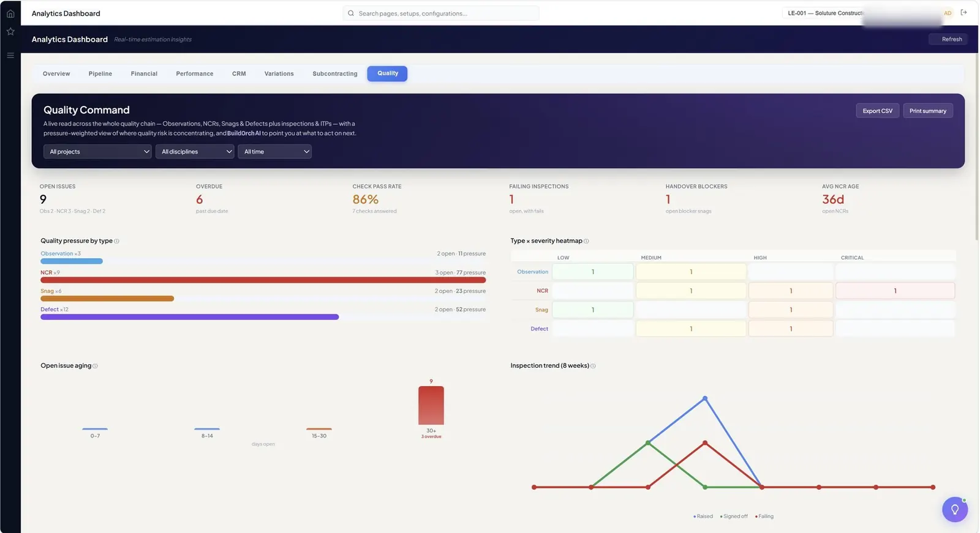Screen dimensions: 980x533
Task: Click info icon beside Inspection trend (8 weeks)
Action: (x=593, y=366)
